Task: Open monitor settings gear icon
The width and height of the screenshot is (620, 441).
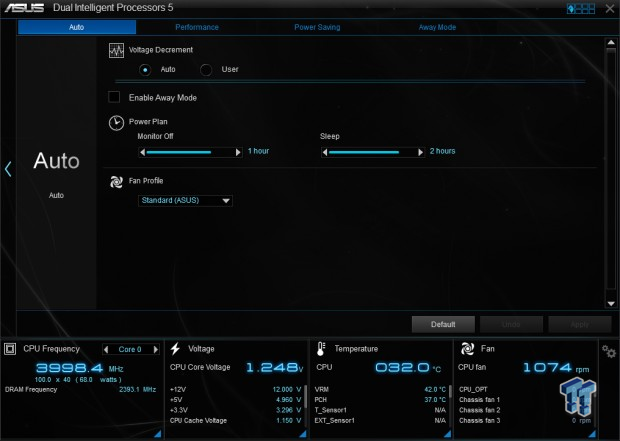Action: 609,351
